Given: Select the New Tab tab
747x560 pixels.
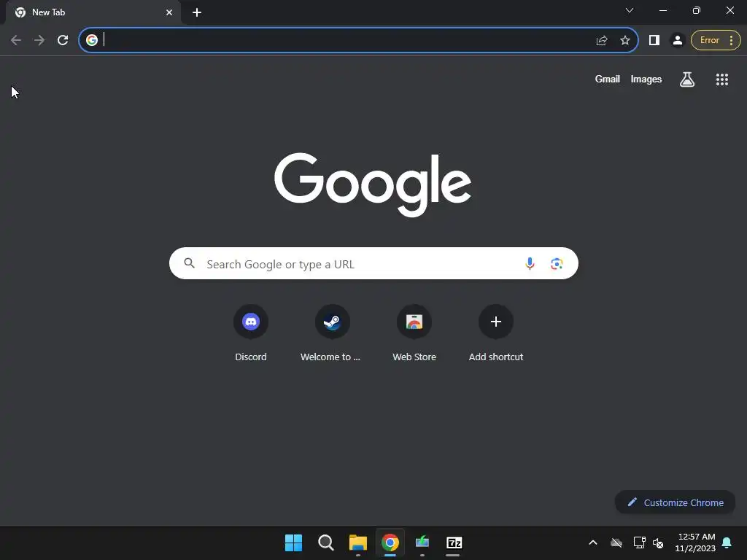Looking at the screenshot, I should tap(93, 12).
